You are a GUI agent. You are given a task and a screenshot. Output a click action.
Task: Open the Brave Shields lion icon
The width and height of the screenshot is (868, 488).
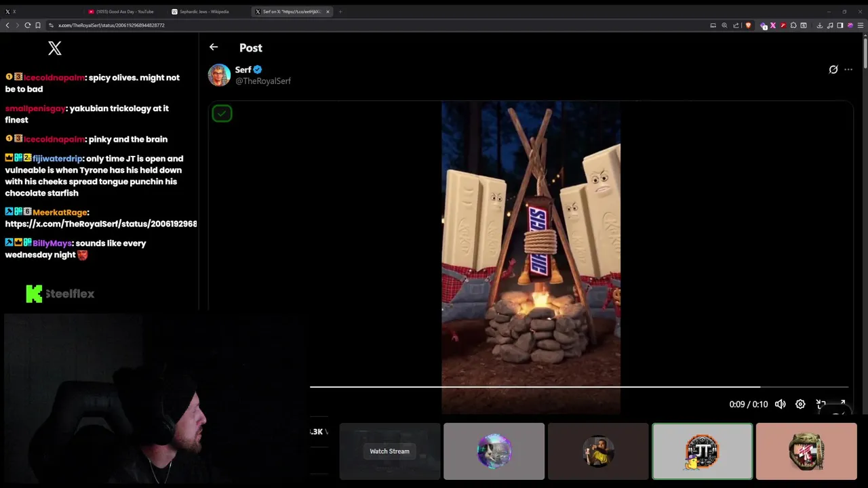click(748, 25)
